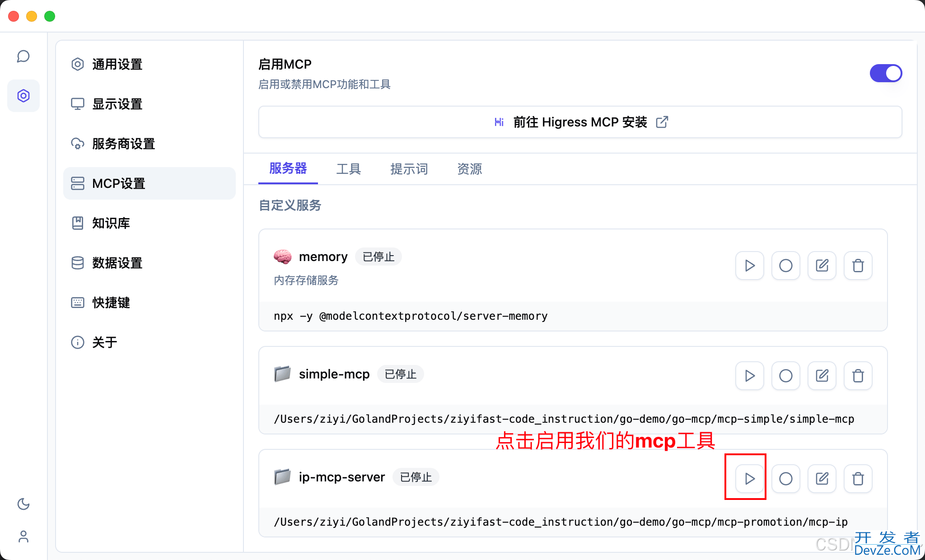Switch to the 资源 tab
This screenshot has width=925, height=560.
click(x=470, y=169)
